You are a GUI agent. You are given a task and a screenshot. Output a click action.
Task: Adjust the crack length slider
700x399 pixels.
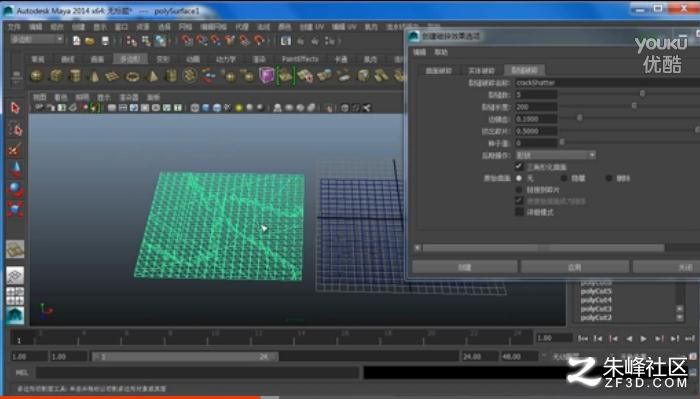coord(634,106)
